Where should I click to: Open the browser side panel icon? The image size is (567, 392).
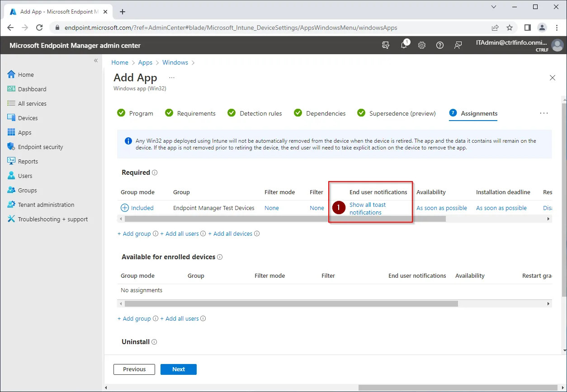[527, 28]
